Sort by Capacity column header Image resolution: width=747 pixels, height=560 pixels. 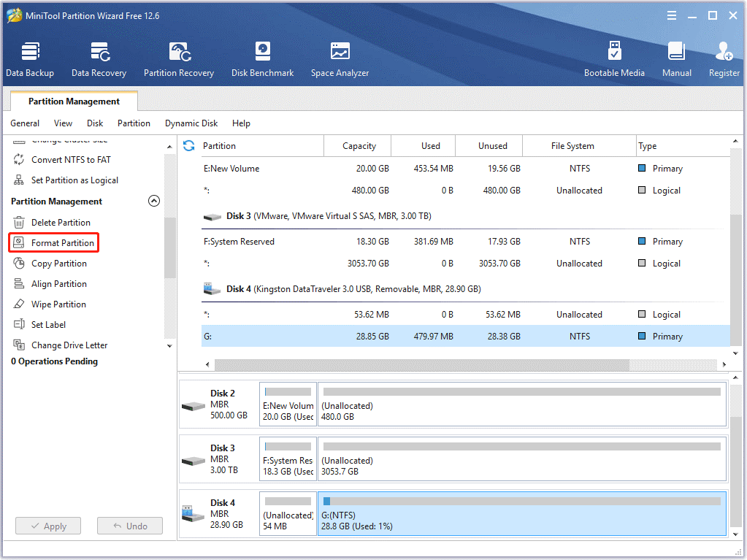(x=359, y=146)
